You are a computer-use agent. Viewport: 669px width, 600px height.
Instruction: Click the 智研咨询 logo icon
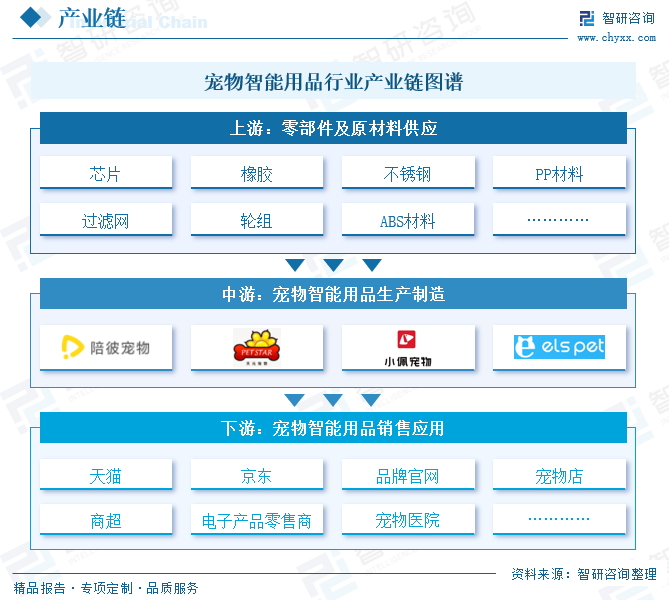pyautogui.click(x=585, y=18)
